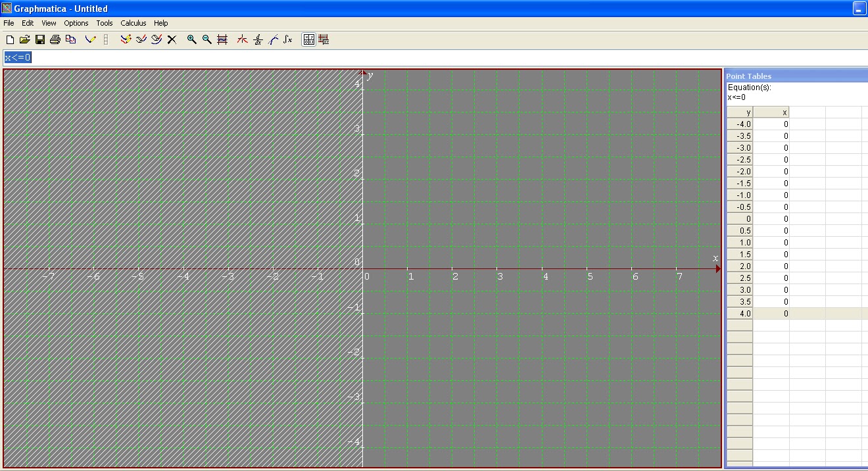Image resolution: width=868 pixels, height=471 pixels.
Task: Click the equation input field x<=0
Action: 434,58
